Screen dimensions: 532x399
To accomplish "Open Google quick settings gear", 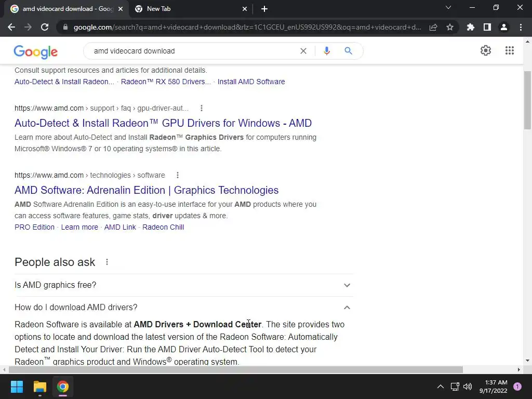I will pos(486,50).
